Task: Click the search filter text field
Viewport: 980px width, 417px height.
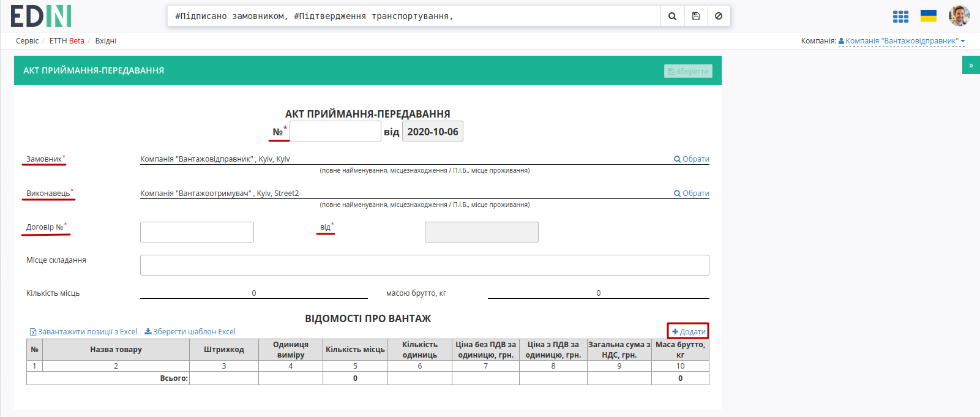Action: 414,17
